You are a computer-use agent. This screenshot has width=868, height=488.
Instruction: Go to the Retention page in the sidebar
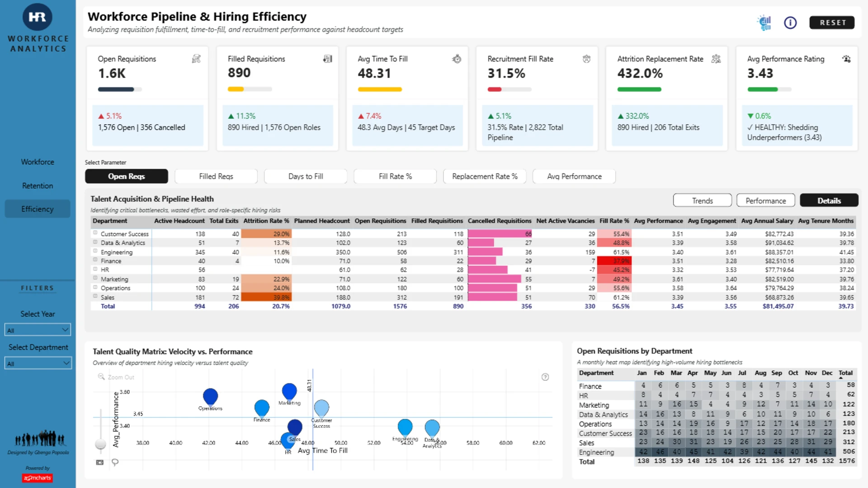(x=38, y=186)
